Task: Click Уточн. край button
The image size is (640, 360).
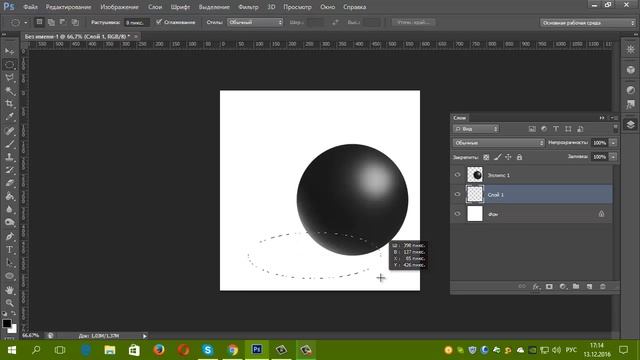Action: point(413,22)
